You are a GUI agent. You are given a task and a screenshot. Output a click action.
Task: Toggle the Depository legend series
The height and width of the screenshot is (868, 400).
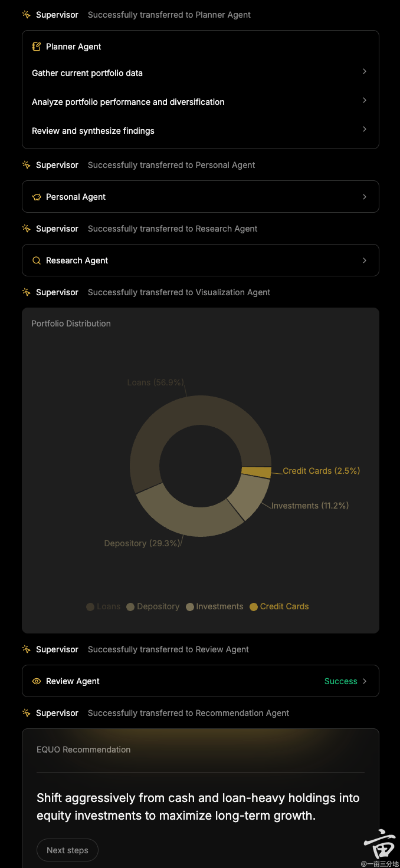tap(153, 606)
